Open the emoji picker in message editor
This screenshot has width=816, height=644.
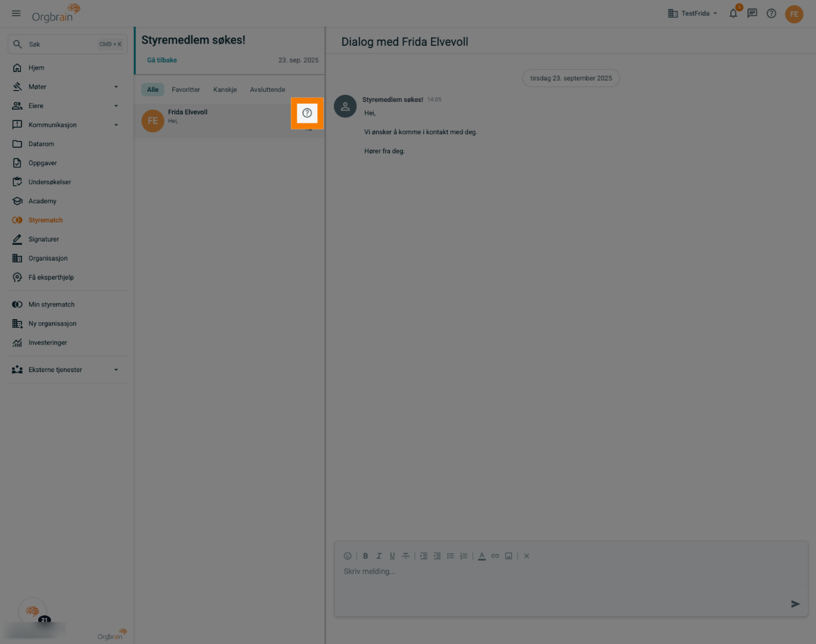coord(348,556)
